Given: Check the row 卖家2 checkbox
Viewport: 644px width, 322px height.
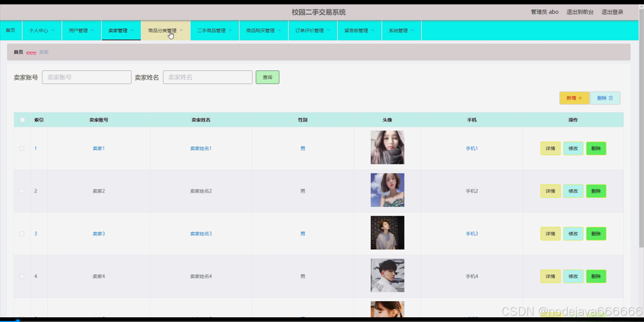Looking at the screenshot, I should (x=22, y=191).
